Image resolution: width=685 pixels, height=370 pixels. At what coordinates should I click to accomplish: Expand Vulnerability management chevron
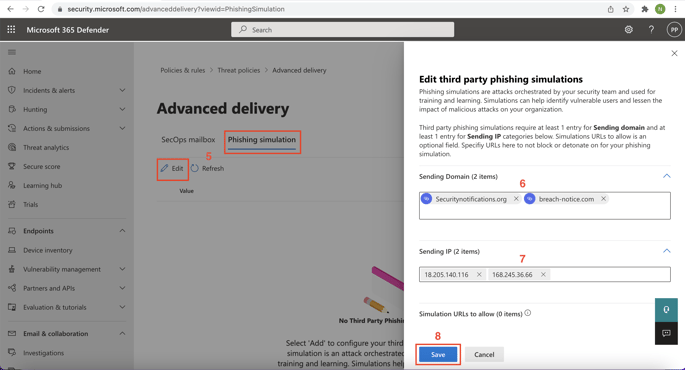point(122,269)
